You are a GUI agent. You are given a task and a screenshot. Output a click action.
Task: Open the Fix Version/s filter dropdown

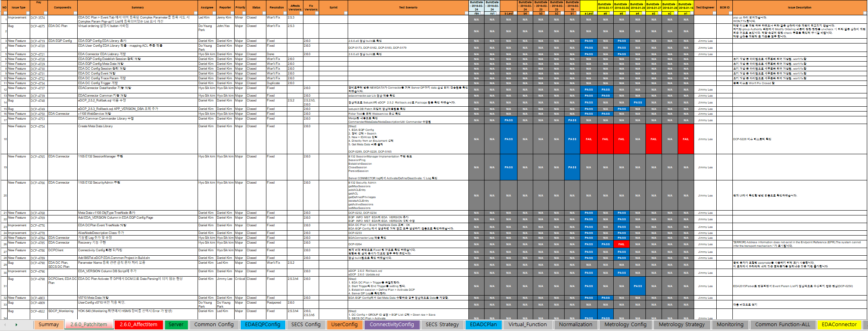pos(317,13)
